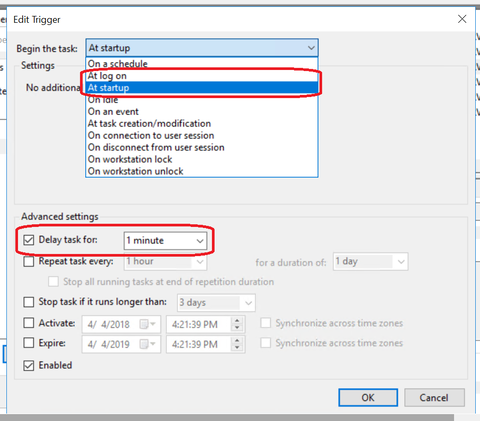Select On workstation lock option
This screenshot has width=480, height=421.
point(202,159)
